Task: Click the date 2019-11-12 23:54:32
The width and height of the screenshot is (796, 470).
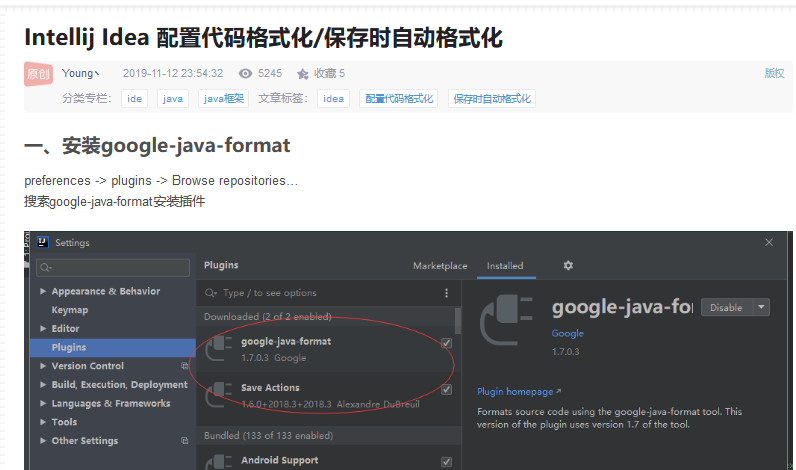Action: [173, 73]
